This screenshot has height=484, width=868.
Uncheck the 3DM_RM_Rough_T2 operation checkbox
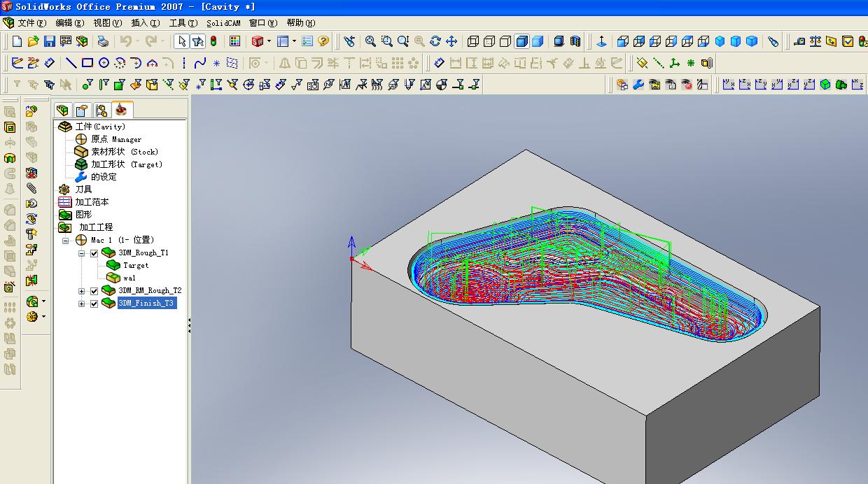[94, 290]
